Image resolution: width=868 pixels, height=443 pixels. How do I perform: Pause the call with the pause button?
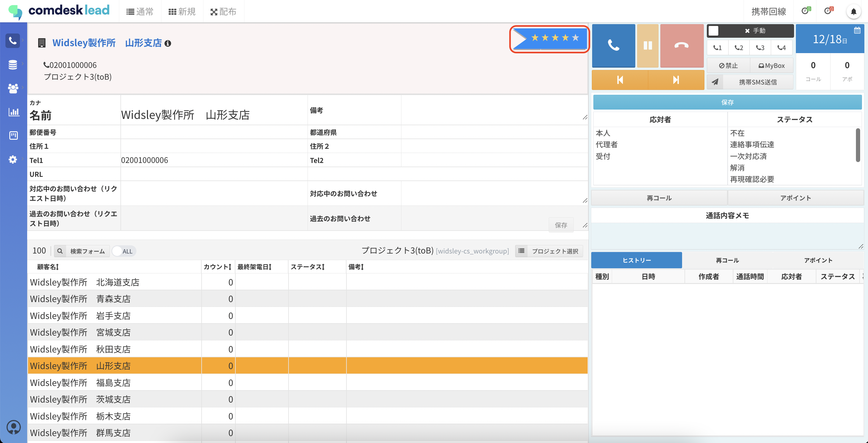(648, 46)
